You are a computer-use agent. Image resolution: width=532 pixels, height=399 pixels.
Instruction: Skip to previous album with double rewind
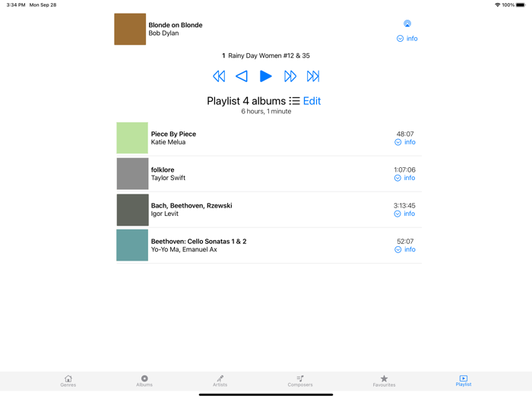click(219, 76)
